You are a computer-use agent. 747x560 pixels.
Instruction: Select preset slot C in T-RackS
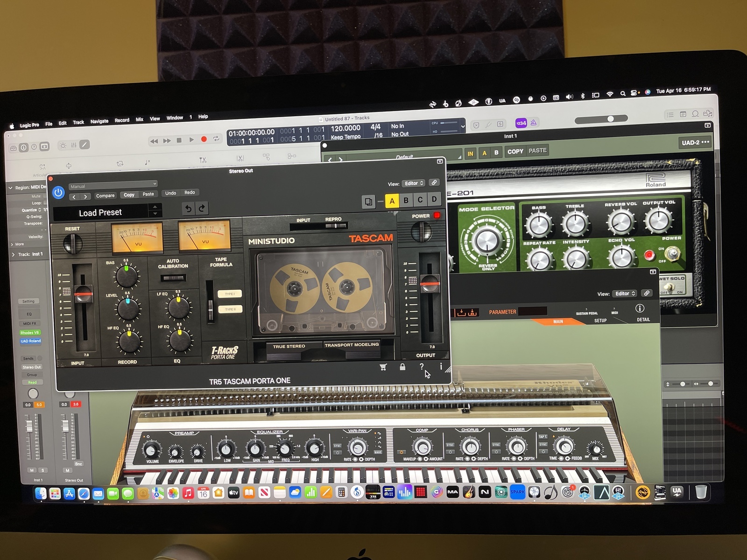click(420, 200)
